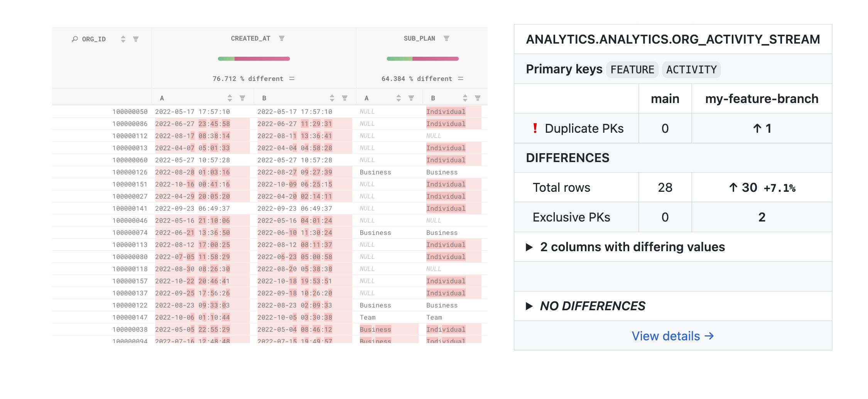Click the ANALYTICS.ANALYTICS.ORG_ACTIVITY_STREAM table title
The height and width of the screenshot is (399, 868).
[x=673, y=39]
